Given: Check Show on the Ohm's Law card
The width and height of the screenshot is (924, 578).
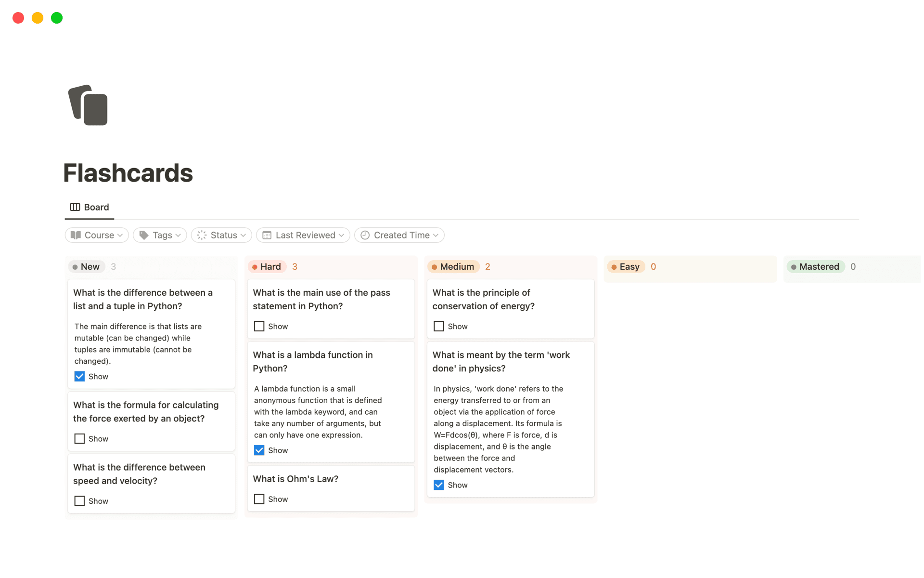Looking at the screenshot, I should tap(259, 499).
